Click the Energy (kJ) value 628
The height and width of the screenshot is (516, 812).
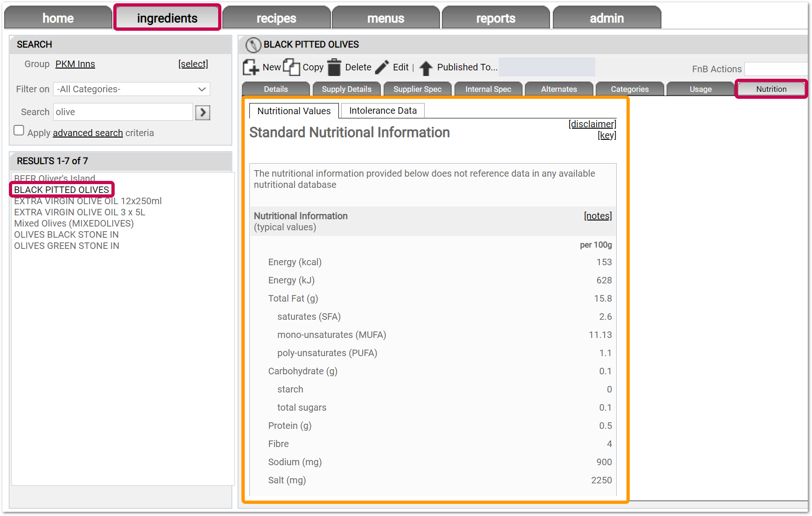[x=604, y=280]
